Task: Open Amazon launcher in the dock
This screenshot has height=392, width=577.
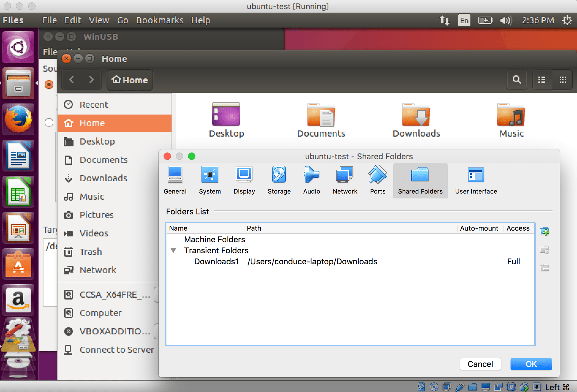Action: click(18, 300)
